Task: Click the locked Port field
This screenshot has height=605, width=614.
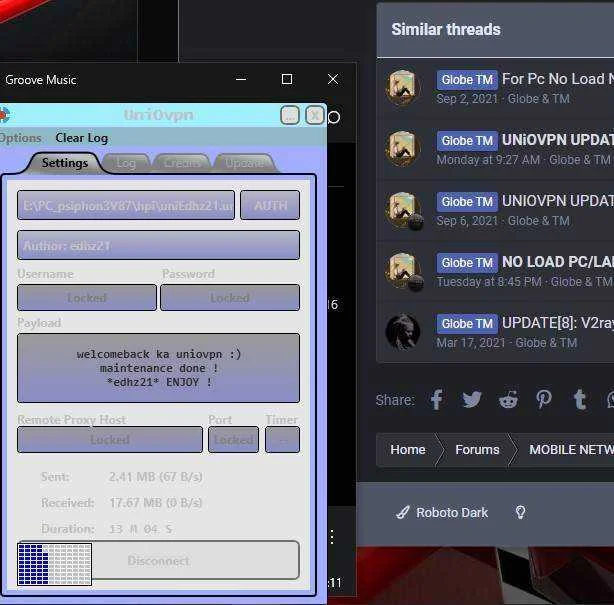Action: (x=233, y=439)
